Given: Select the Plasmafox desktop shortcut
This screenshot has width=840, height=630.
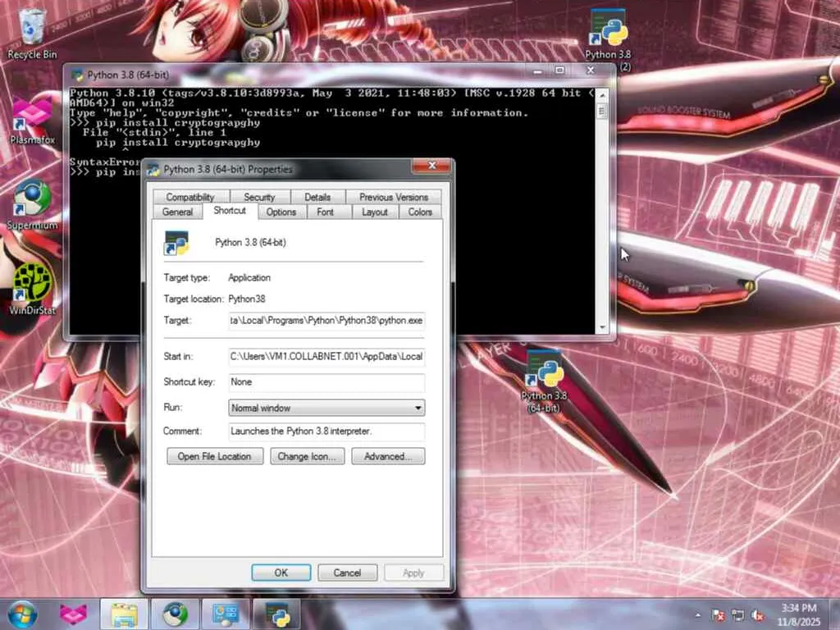Looking at the screenshot, I should click(32, 121).
